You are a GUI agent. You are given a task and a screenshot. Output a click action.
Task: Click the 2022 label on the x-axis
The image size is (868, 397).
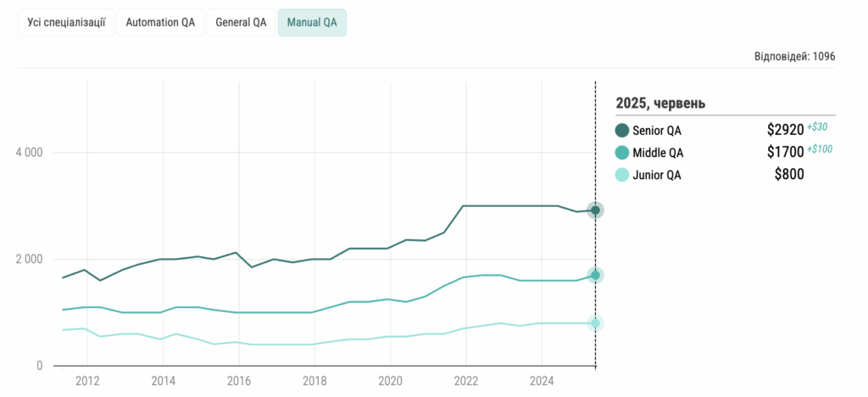click(465, 379)
